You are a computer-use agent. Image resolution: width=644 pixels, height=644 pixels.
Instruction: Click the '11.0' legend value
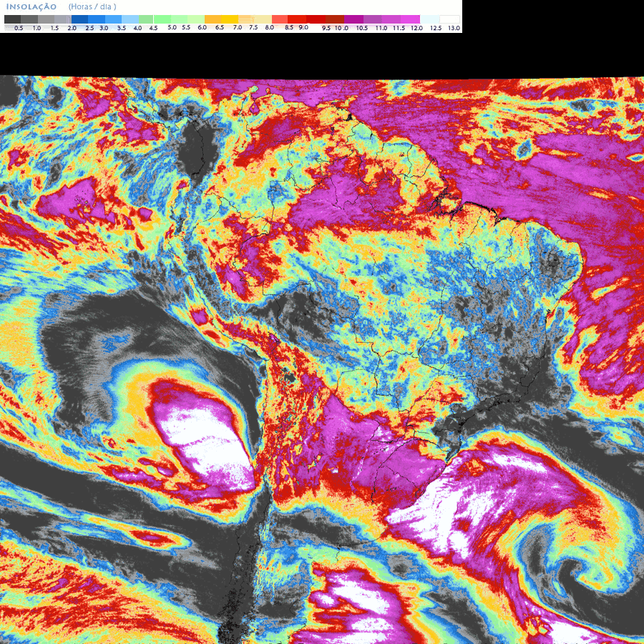(x=381, y=28)
